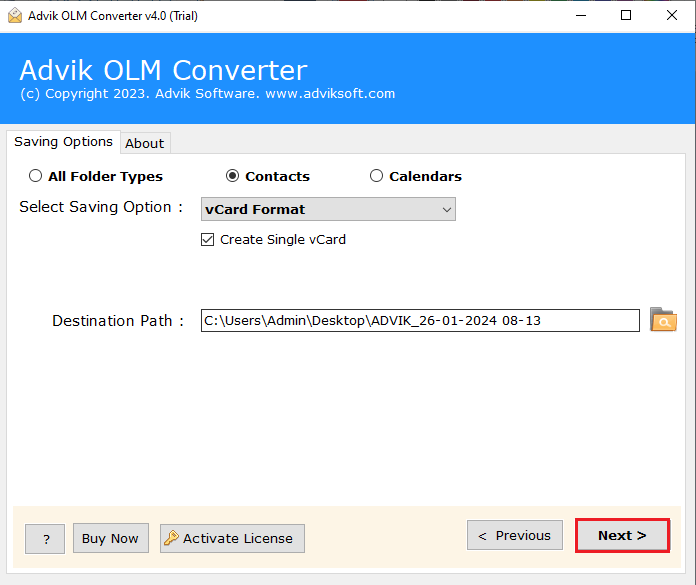Screen dimensions: 696x585
Task: Click the folder browse icon next to Destination Path
Action: (663, 320)
